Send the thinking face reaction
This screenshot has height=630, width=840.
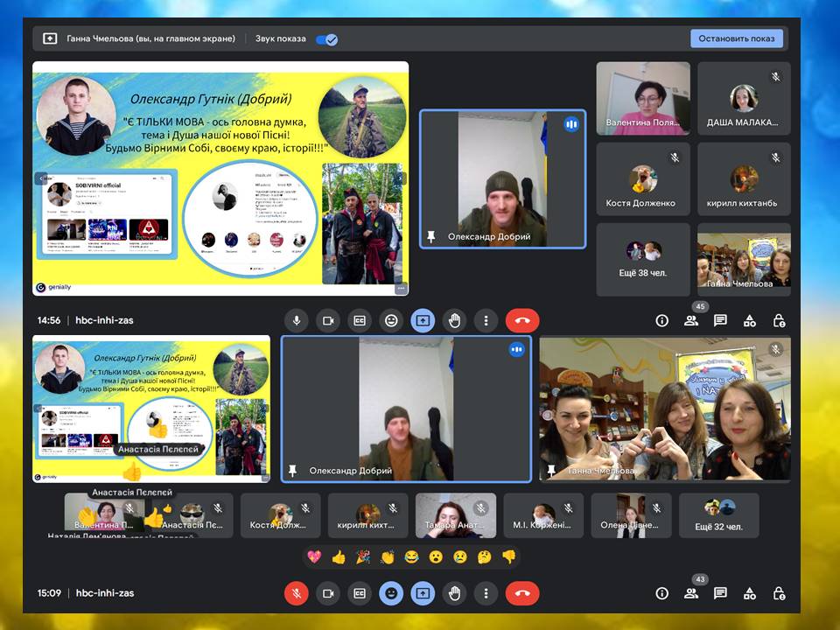coord(484,556)
